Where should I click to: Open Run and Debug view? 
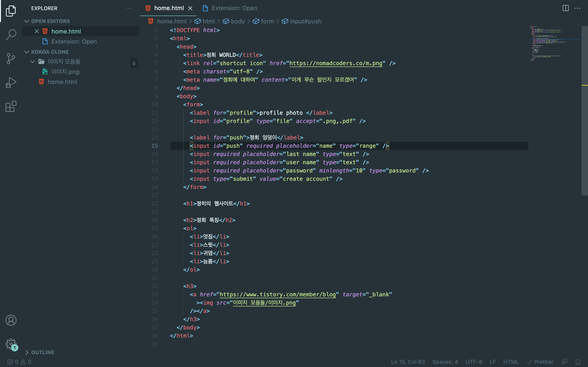(11, 83)
